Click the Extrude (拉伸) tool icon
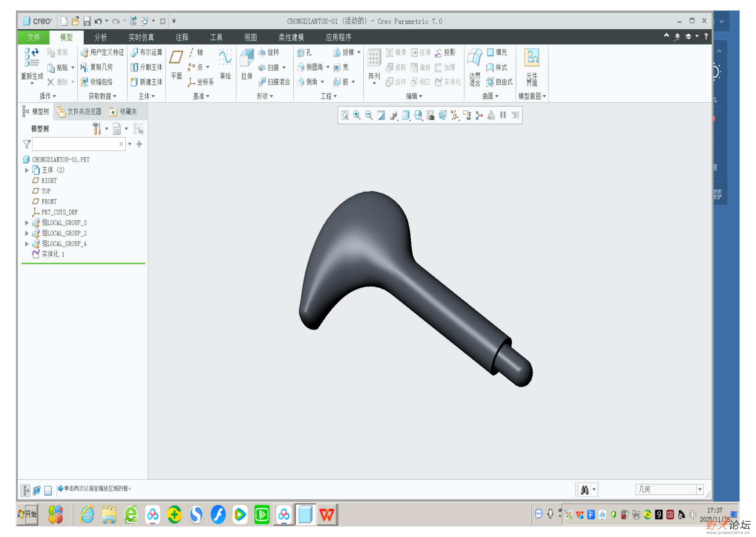 click(x=247, y=58)
